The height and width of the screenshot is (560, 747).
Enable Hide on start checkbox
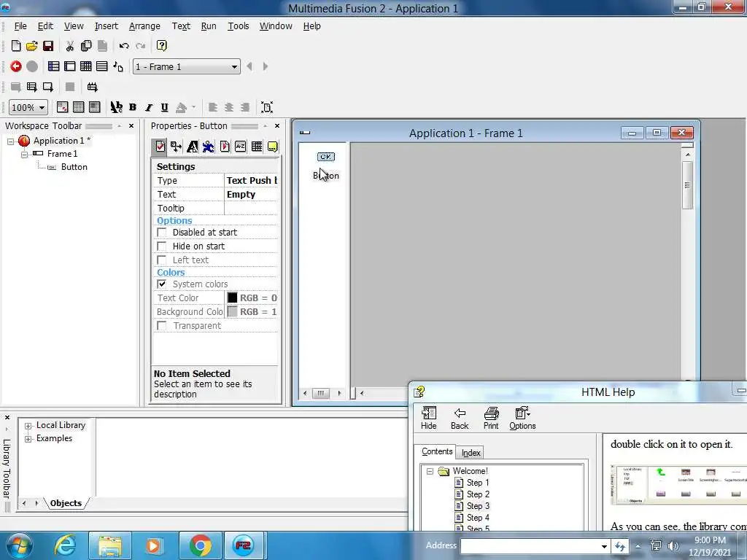[162, 246]
